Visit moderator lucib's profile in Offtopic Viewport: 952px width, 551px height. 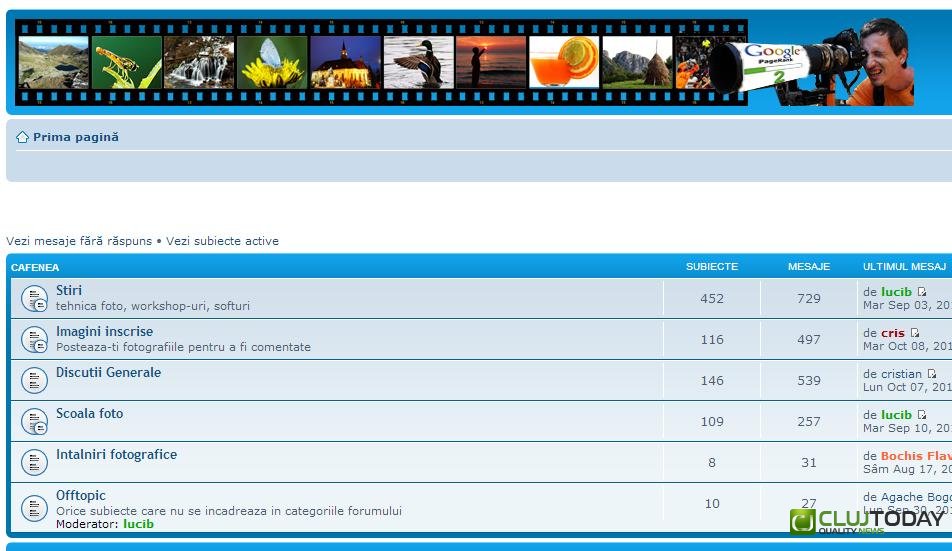point(138,524)
